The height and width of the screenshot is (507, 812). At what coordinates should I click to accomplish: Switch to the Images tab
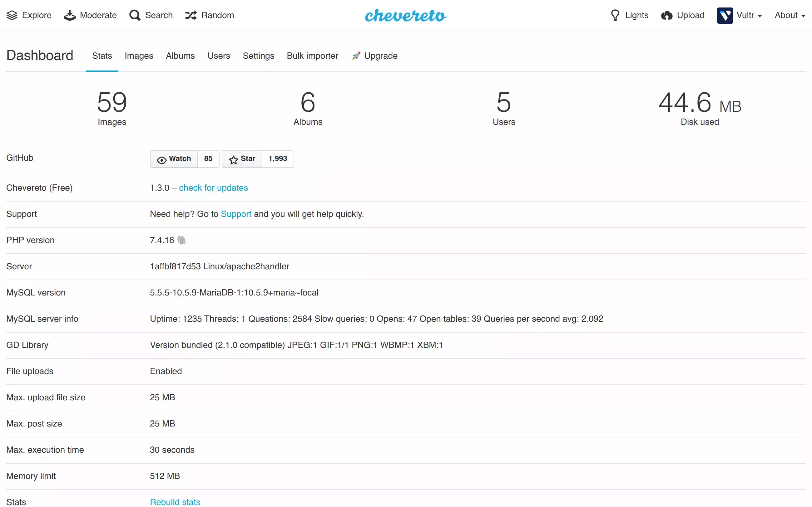pos(139,56)
